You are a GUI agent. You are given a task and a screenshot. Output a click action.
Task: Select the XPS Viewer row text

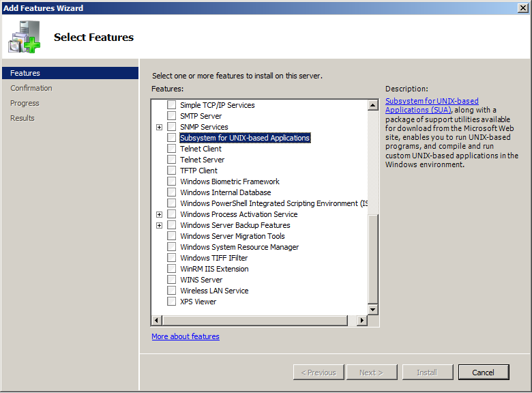tap(198, 302)
